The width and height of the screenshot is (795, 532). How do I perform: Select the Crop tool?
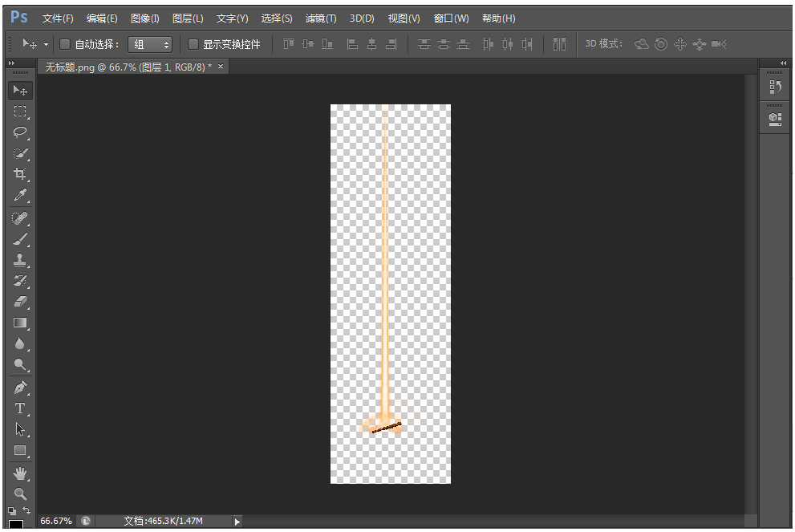[x=20, y=174]
